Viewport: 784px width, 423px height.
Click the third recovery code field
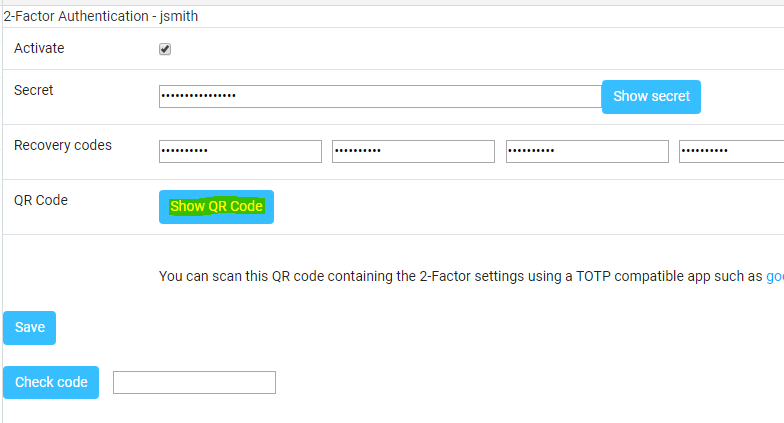click(x=587, y=151)
